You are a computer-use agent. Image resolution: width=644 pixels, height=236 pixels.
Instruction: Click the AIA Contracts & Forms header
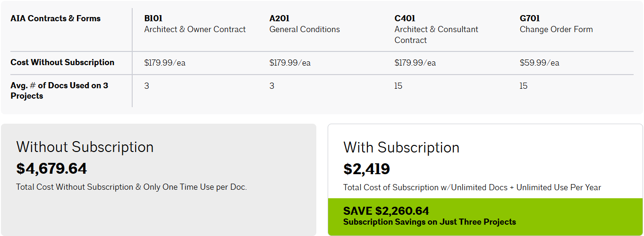(x=56, y=19)
